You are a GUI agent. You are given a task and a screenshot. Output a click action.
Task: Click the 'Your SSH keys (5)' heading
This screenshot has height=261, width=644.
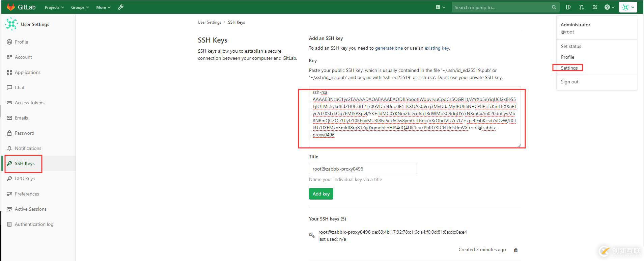click(328, 219)
